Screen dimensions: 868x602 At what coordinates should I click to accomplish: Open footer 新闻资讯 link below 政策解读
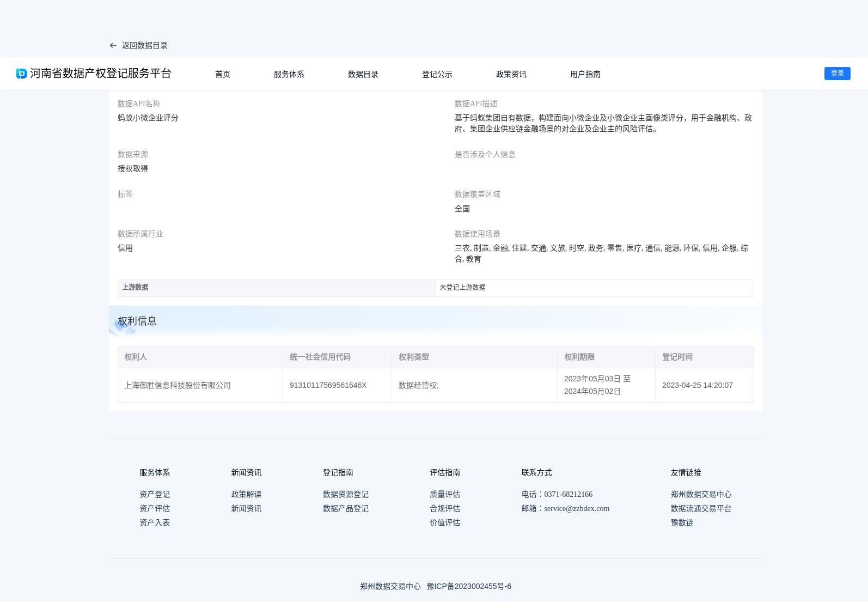click(x=246, y=508)
